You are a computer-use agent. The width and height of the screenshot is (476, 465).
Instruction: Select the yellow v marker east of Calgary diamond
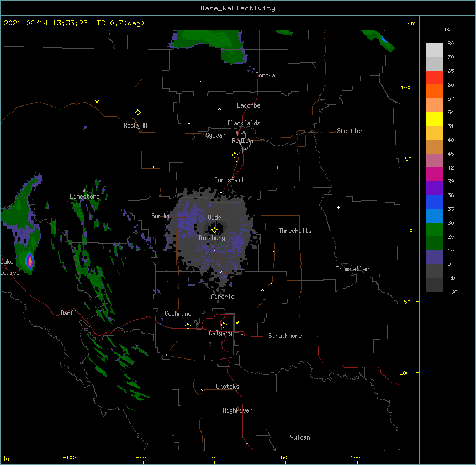[x=237, y=323]
